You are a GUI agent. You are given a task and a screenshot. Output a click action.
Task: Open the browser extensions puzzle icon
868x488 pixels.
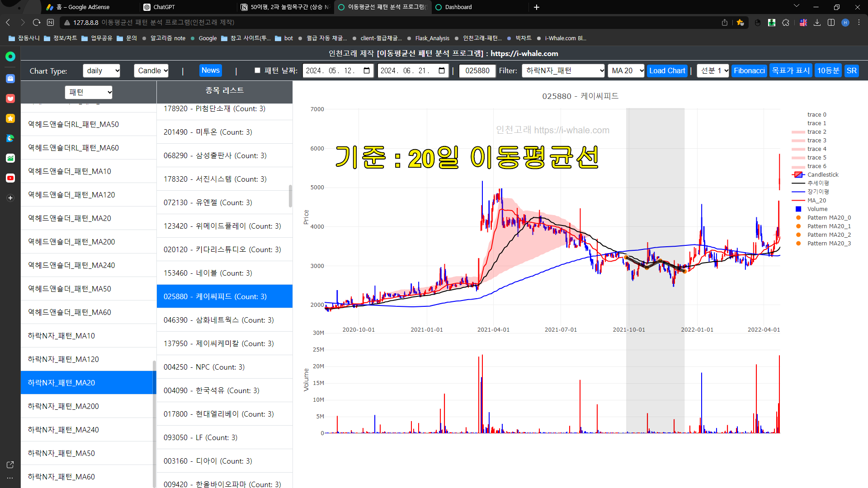pos(786,23)
